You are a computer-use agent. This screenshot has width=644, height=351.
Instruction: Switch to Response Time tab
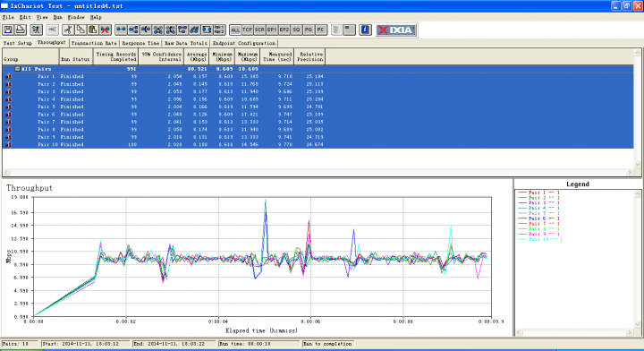[140, 43]
